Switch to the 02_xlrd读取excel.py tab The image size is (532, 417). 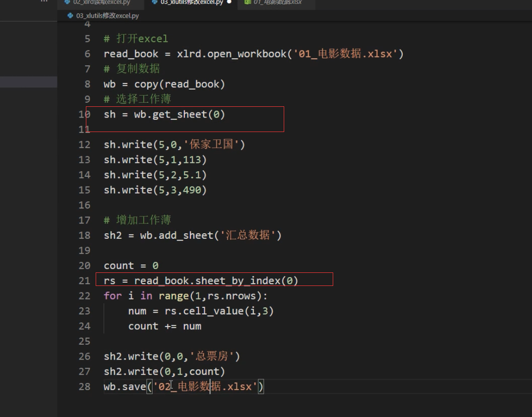point(102,3)
